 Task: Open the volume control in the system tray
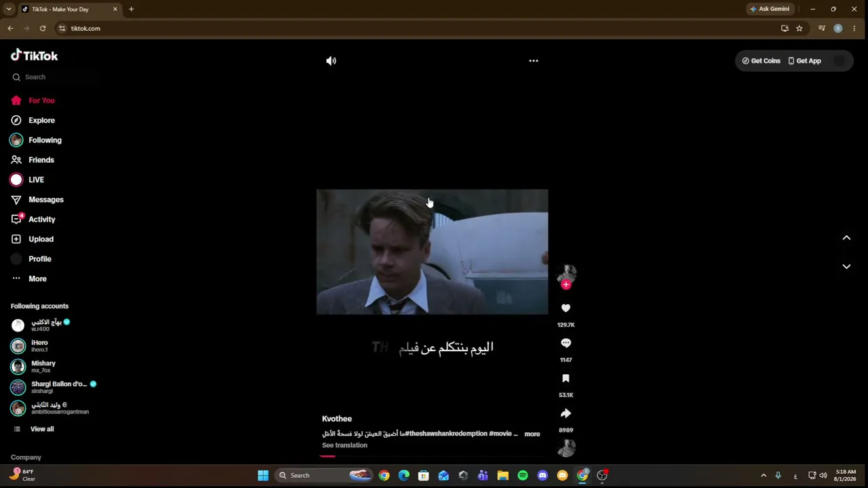(x=823, y=476)
